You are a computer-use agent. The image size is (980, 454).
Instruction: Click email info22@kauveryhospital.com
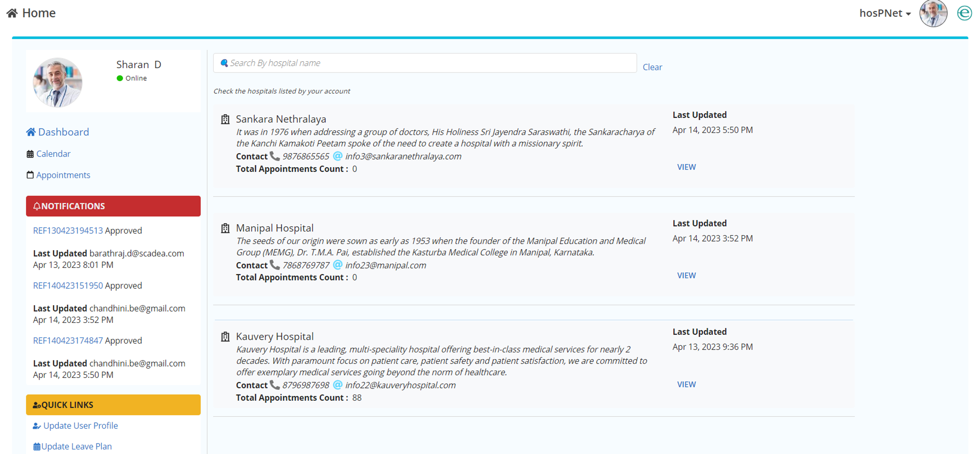coord(400,385)
